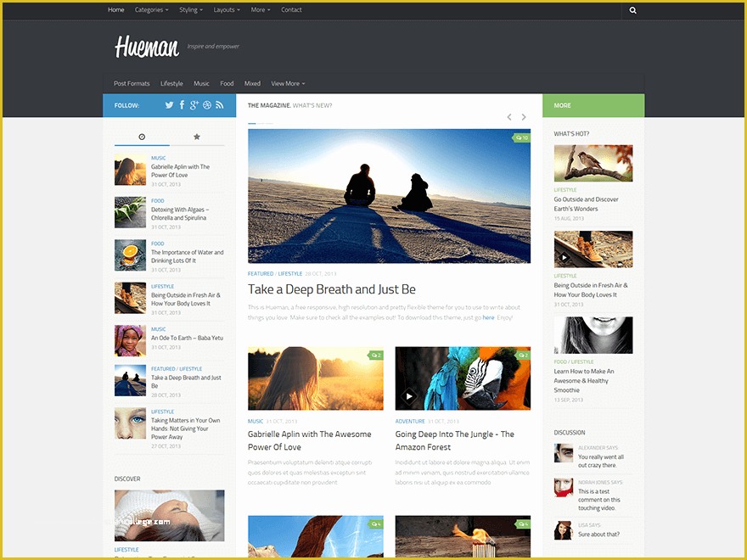Open the girl in sunset field image
The image size is (747, 560).
(x=316, y=378)
